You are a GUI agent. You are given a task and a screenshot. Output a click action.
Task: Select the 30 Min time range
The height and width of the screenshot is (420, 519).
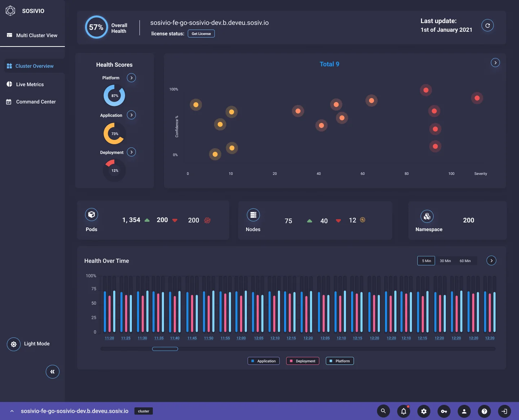click(x=445, y=261)
